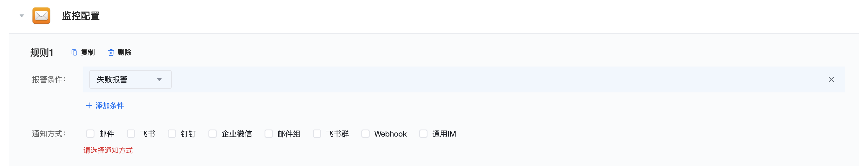Remove the 失败报警 condition with the X icon
This screenshot has height=166, width=868.
[831, 80]
